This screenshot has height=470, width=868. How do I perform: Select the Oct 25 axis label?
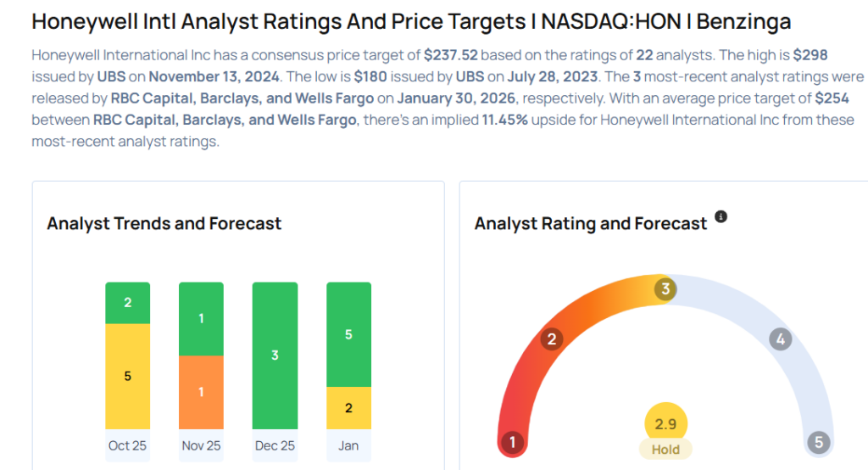[x=128, y=445]
